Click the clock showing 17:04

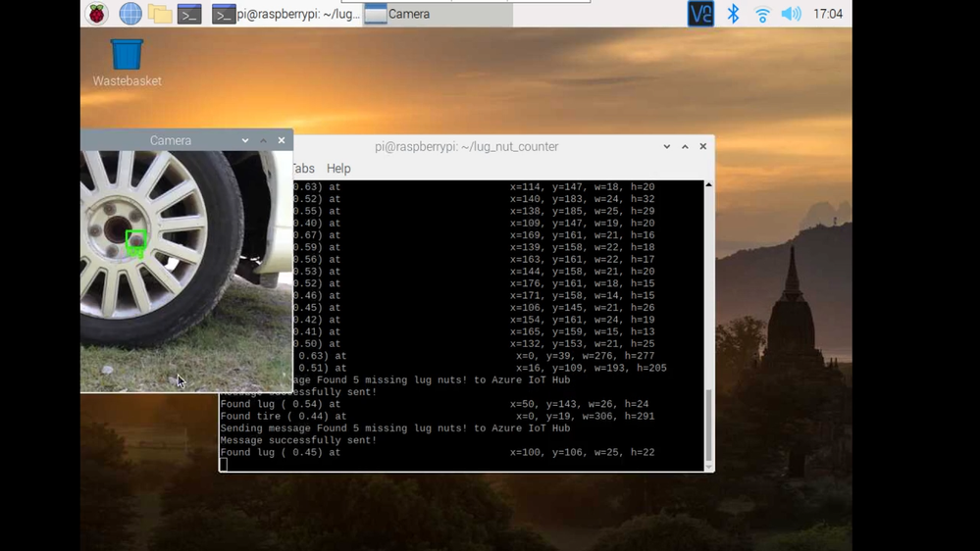[x=828, y=14]
